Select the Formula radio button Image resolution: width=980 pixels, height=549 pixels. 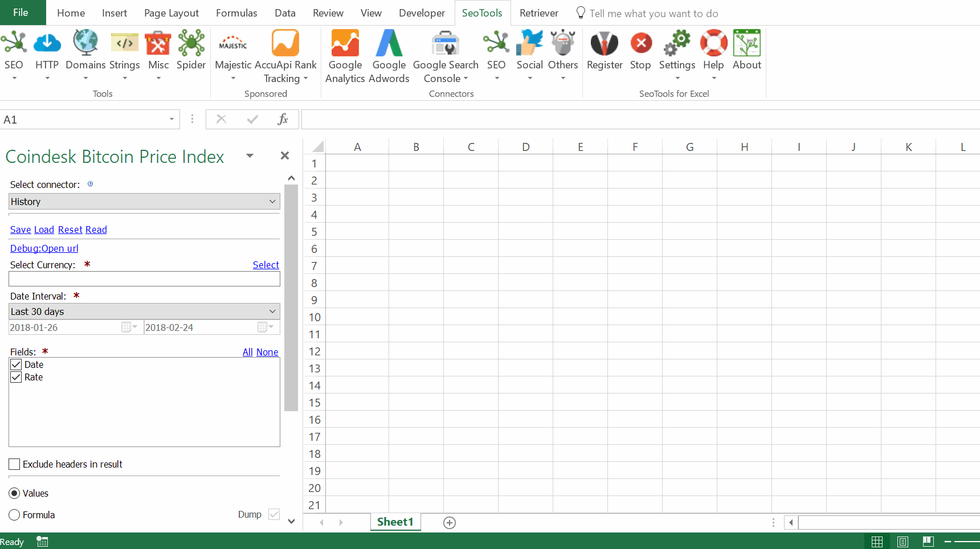pyautogui.click(x=15, y=515)
